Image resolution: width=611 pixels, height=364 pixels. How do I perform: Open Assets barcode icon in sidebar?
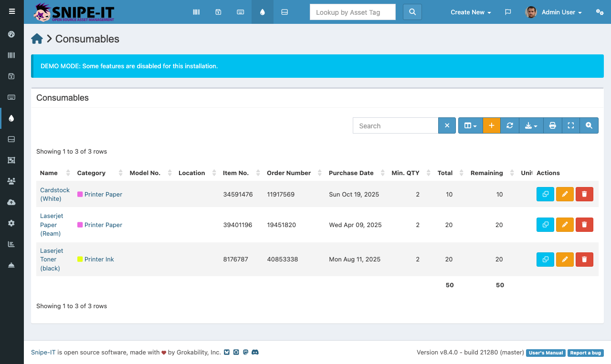11,55
